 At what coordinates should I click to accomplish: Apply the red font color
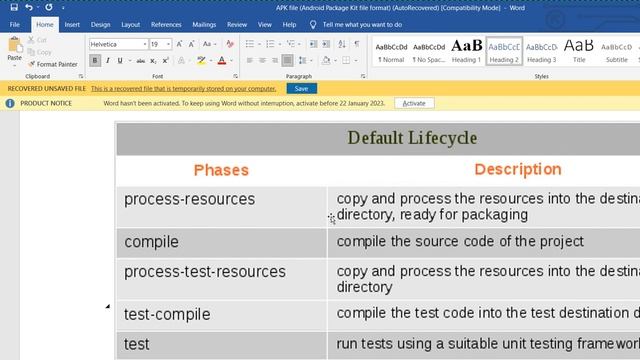[222, 61]
